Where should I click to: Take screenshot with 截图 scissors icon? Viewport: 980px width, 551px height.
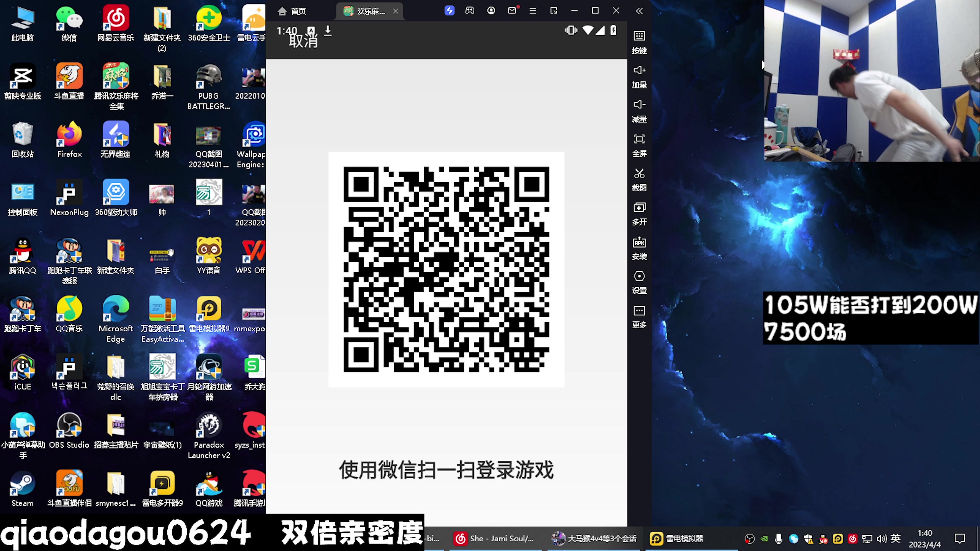[x=639, y=180]
